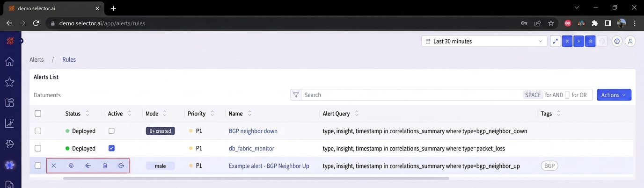Click the share page icon in address bar
The image size is (644, 188).
click(x=538, y=23)
